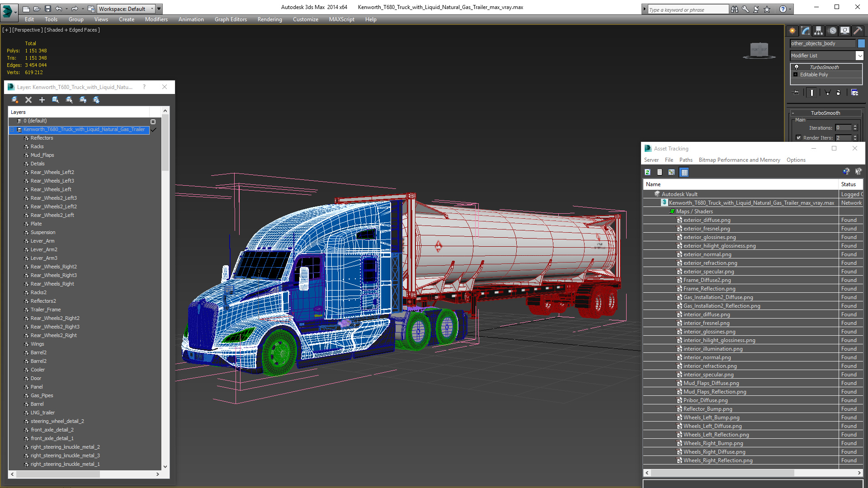Image resolution: width=868 pixels, height=488 pixels.
Task: Click the Save File floppy icon
Action: click(47, 9)
